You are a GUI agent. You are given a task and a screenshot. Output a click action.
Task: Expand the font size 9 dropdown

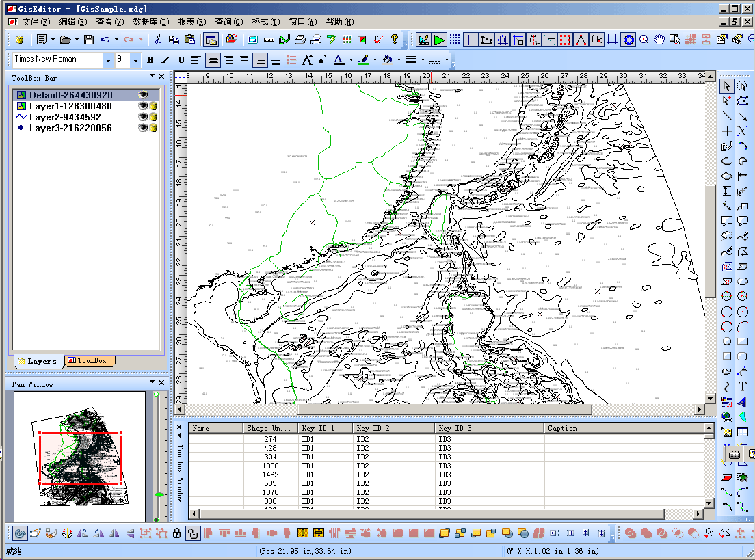[x=135, y=60]
